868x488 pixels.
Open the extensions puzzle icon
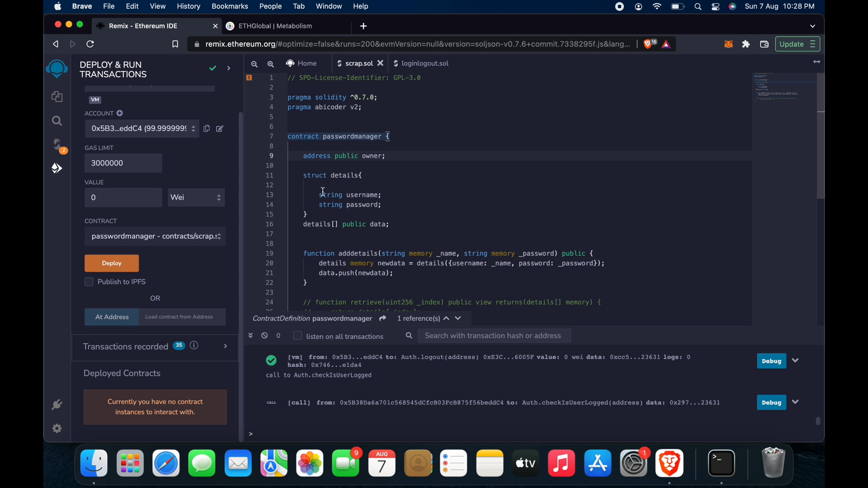[746, 44]
